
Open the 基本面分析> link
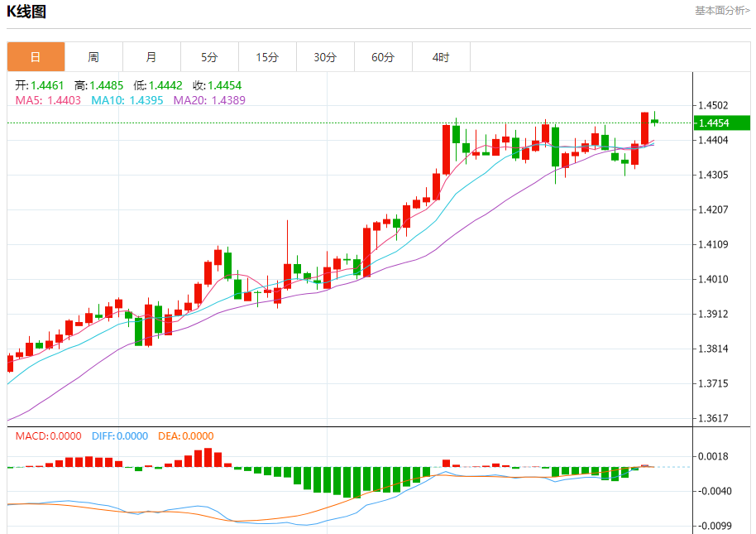(x=722, y=11)
